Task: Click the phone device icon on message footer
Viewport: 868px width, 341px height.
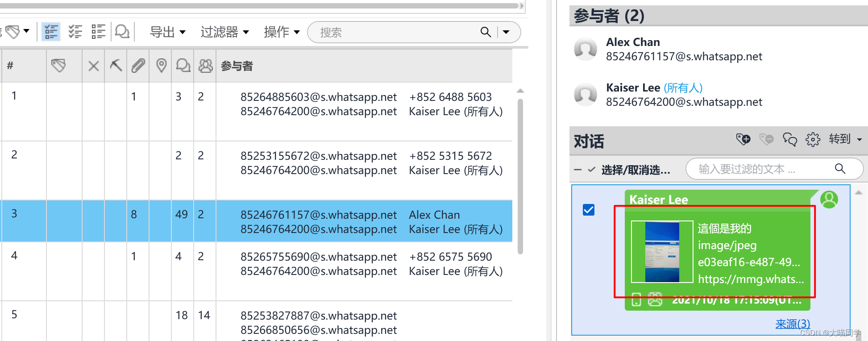Action: coord(636,300)
